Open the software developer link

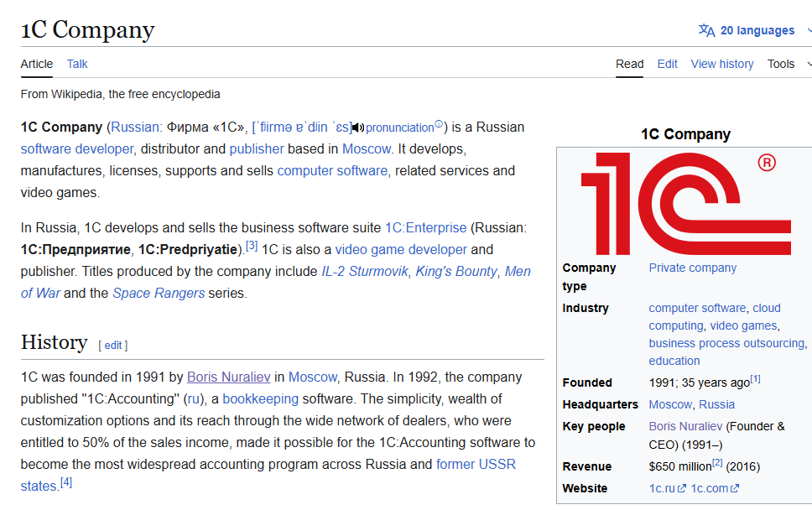pos(77,149)
